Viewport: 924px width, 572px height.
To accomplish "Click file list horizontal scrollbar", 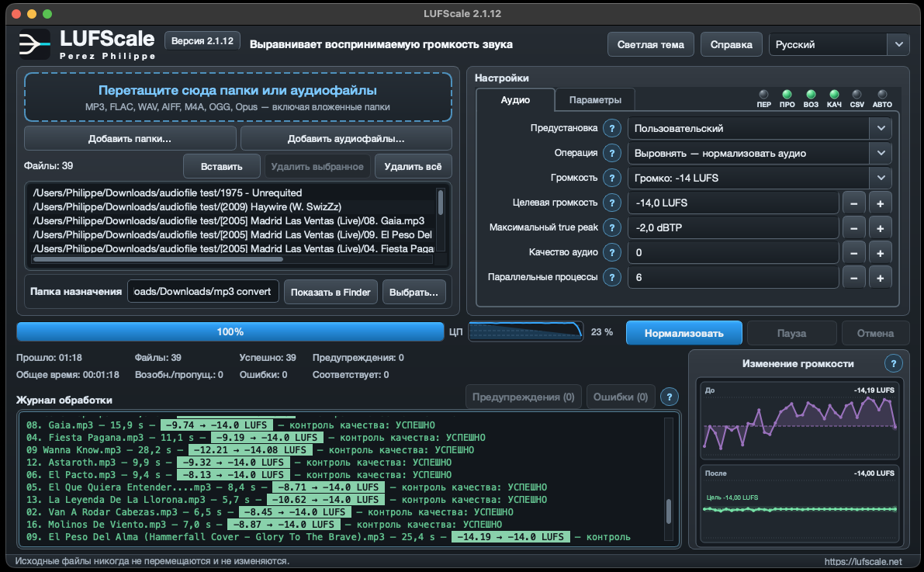I will [x=158, y=259].
